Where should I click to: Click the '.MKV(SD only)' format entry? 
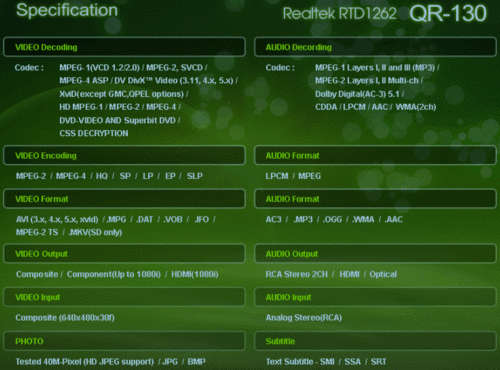click(x=95, y=232)
